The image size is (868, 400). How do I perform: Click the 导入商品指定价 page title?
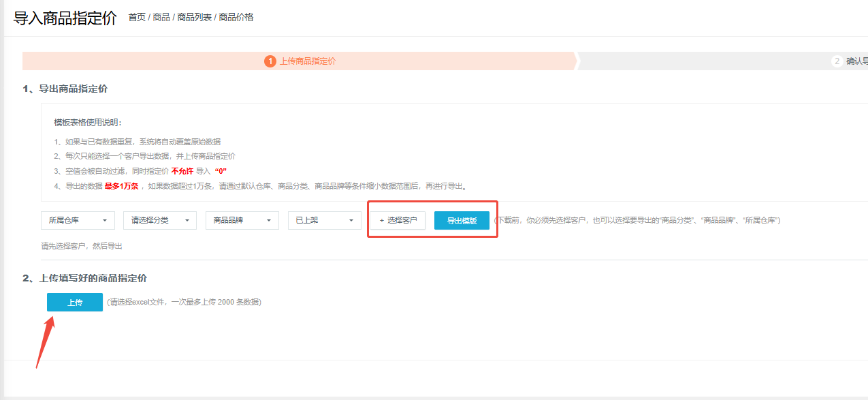point(65,18)
